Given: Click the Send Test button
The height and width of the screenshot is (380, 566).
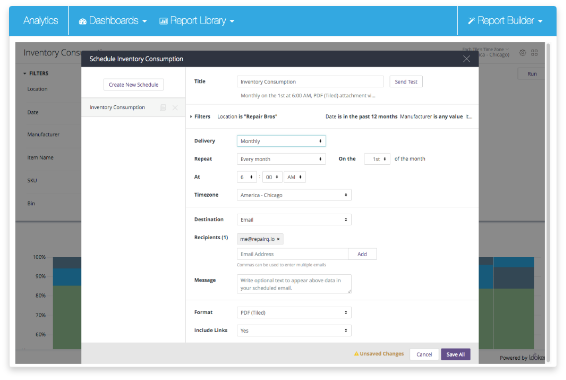Looking at the screenshot, I should pyautogui.click(x=406, y=82).
